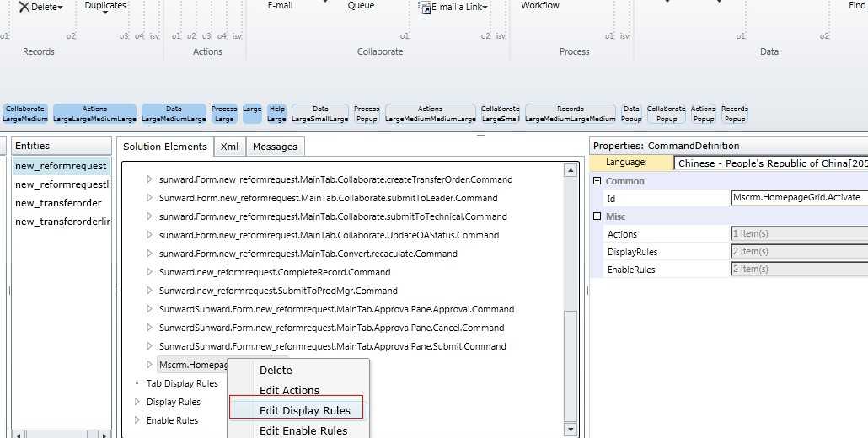The width and height of the screenshot is (868, 438).
Task: Select the Collaborate LargeSmall scale chip
Action: pos(501,114)
